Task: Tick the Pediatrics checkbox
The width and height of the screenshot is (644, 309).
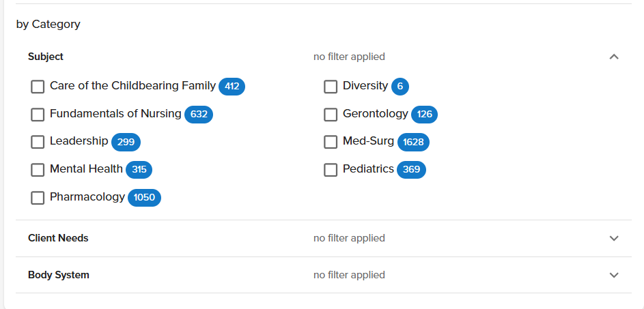Action: [x=331, y=170]
